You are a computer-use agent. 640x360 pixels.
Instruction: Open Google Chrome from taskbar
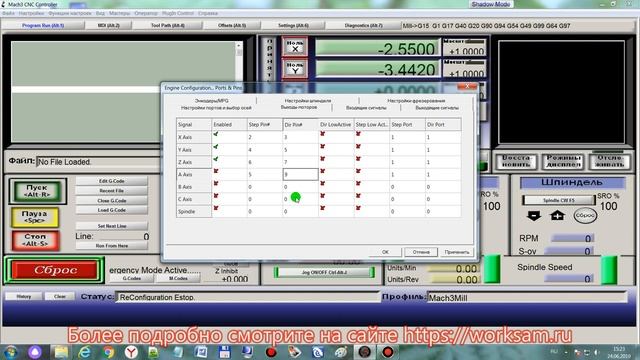pos(108,352)
